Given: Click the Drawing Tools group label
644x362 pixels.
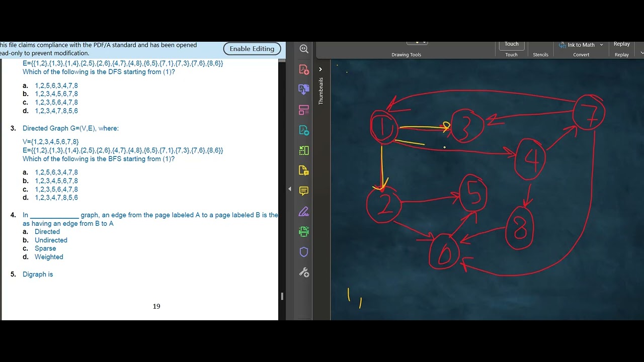Looking at the screenshot, I should (407, 55).
